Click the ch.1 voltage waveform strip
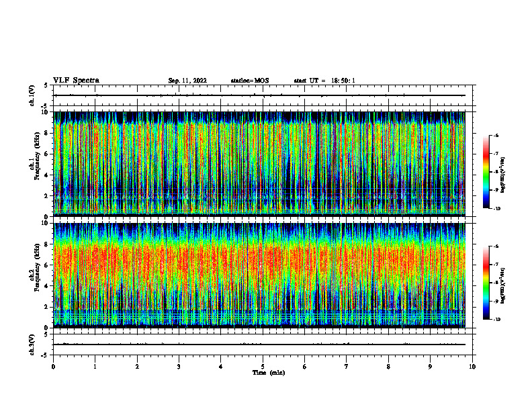The image size is (532, 411). point(263,95)
